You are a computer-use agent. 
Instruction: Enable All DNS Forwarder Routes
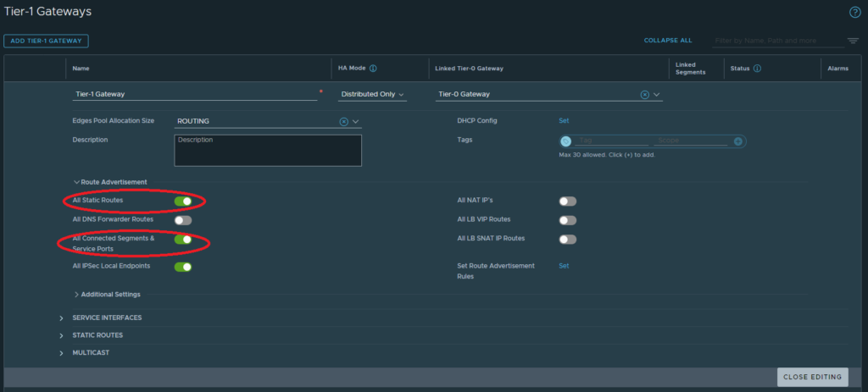182,220
